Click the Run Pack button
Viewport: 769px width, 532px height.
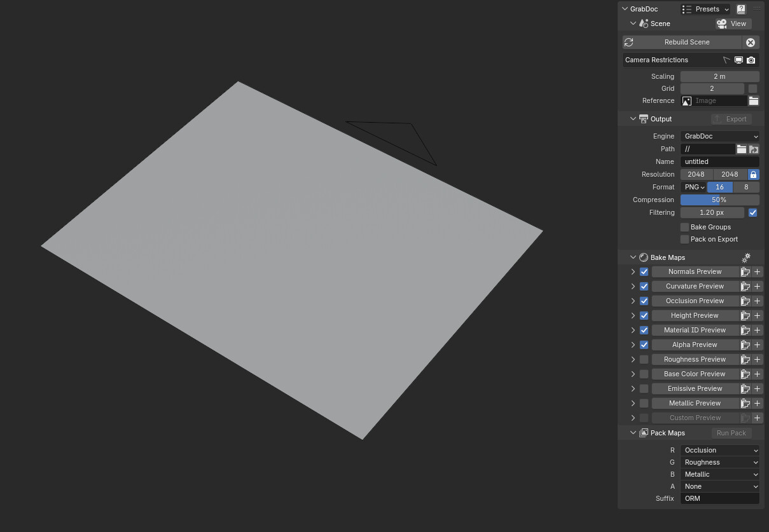coord(731,433)
